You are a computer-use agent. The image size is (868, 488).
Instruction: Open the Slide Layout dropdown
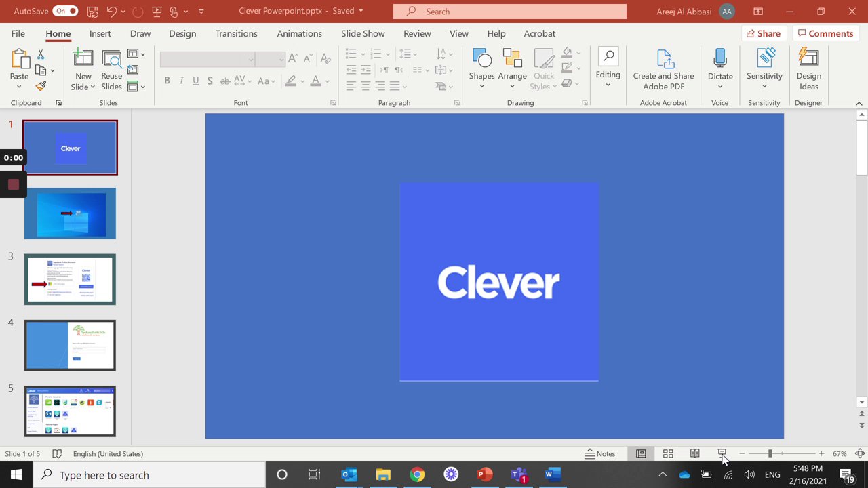point(136,54)
